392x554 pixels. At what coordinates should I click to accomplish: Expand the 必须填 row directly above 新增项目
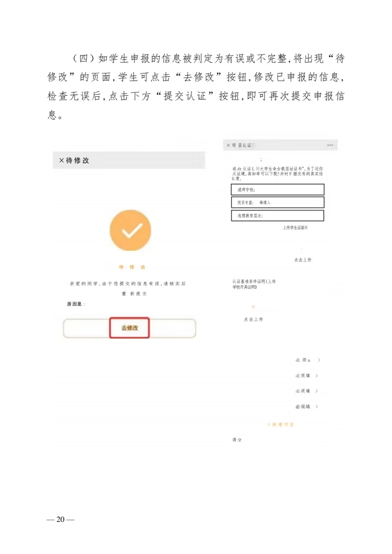pos(317,407)
